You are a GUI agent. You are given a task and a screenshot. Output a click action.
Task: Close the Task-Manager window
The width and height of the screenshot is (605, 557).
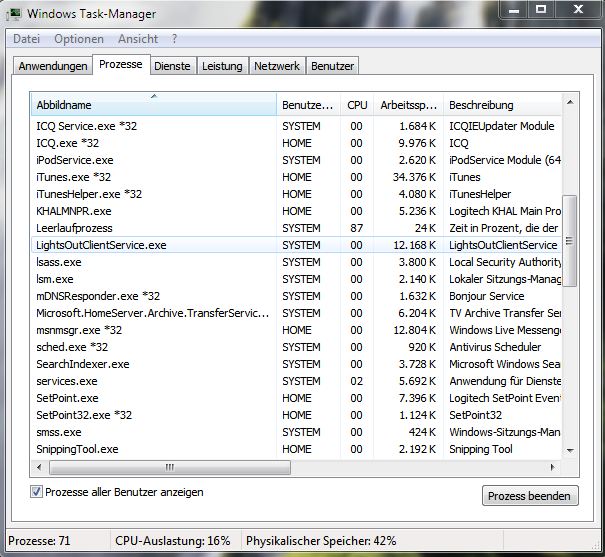pyautogui.click(x=578, y=10)
